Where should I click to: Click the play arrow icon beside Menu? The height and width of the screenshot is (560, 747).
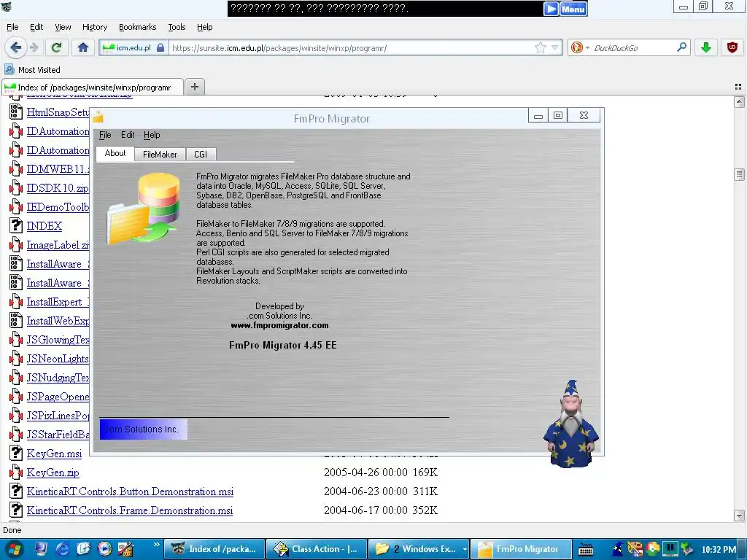tap(551, 9)
